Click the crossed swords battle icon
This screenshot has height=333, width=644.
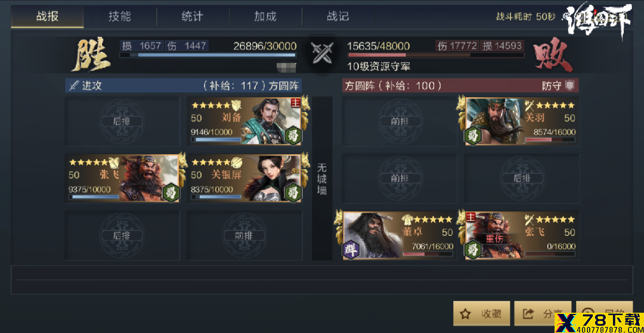pos(321,53)
